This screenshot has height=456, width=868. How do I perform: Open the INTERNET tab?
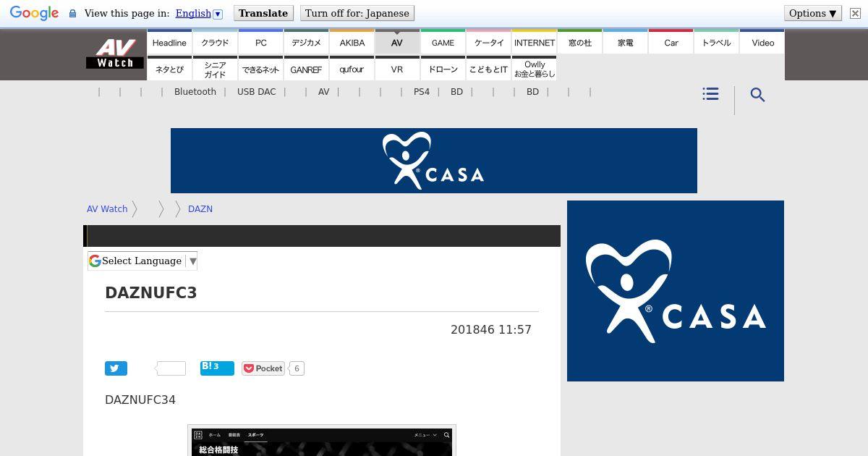click(x=534, y=42)
